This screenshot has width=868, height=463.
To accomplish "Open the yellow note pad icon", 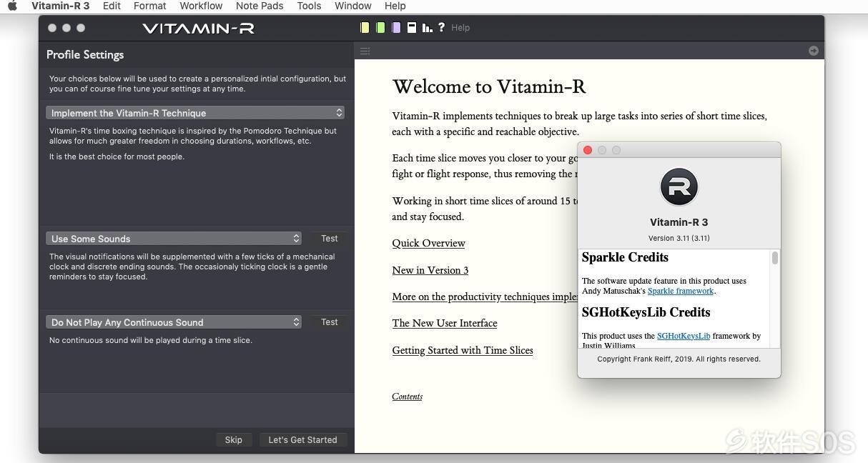I will pyautogui.click(x=365, y=28).
